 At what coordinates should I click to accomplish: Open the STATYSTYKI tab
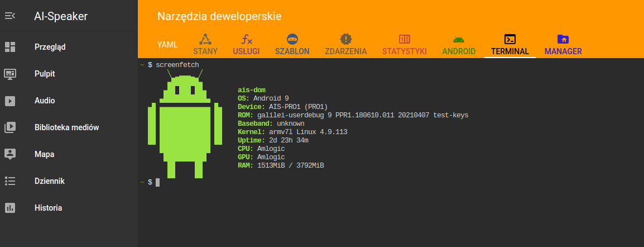click(405, 45)
